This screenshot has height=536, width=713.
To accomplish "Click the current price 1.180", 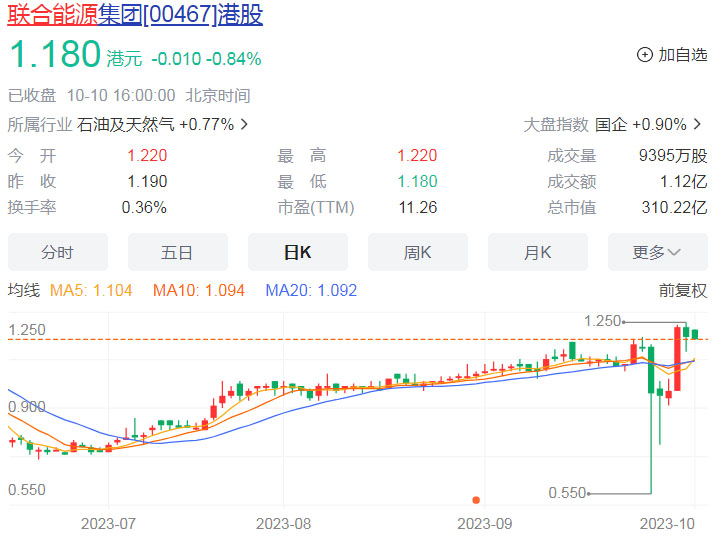I will pyautogui.click(x=55, y=54).
